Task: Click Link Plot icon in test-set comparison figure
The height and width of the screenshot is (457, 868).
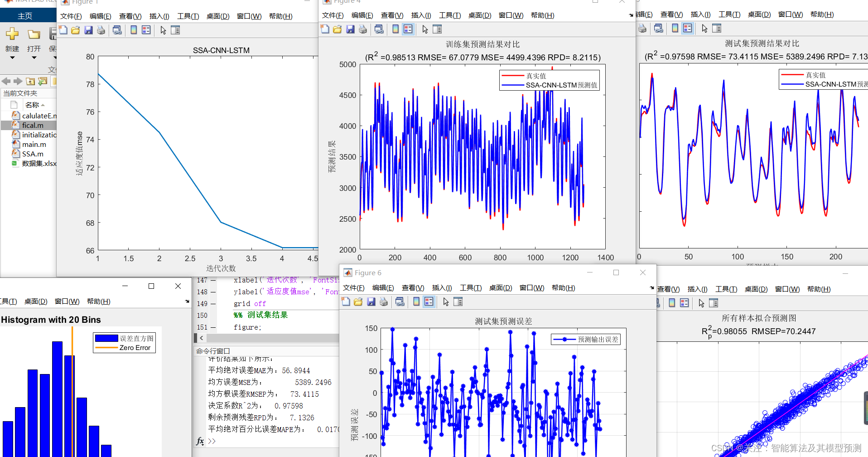Action: point(659,28)
